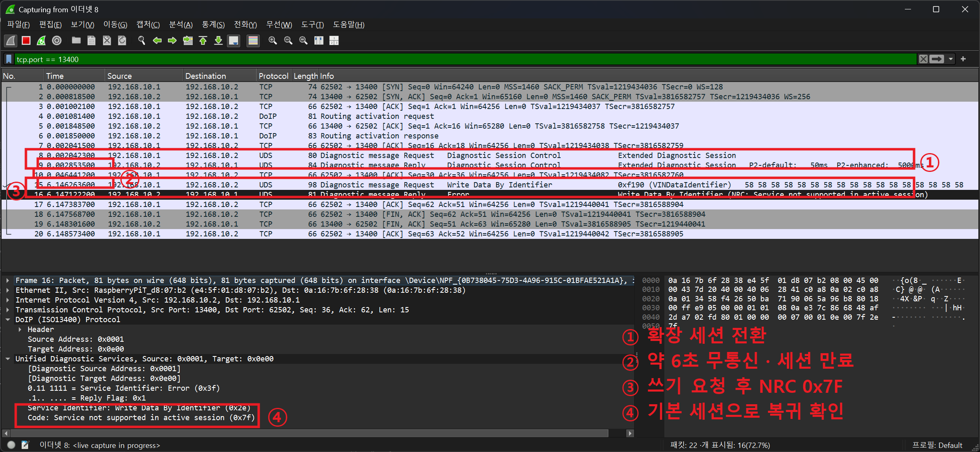Save this capture file
The image size is (980, 452).
pyautogui.click(x=91, y=40)
